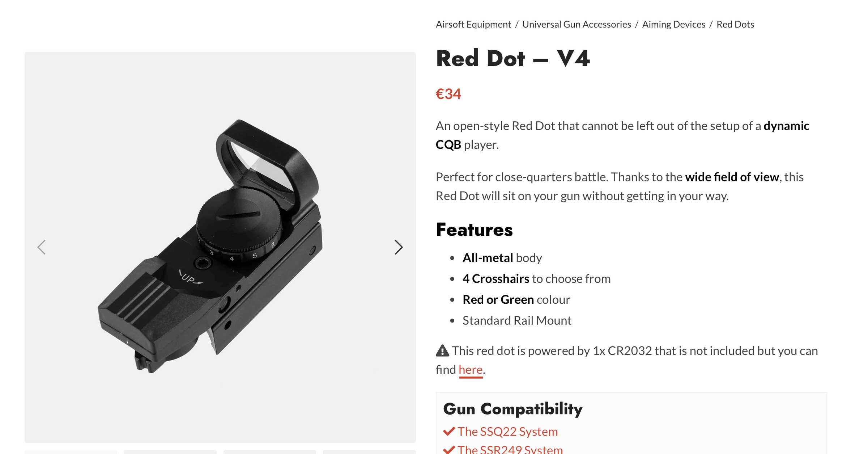Show the next product image
This screenshot has height=454, width=868.
tap(399, 247)
